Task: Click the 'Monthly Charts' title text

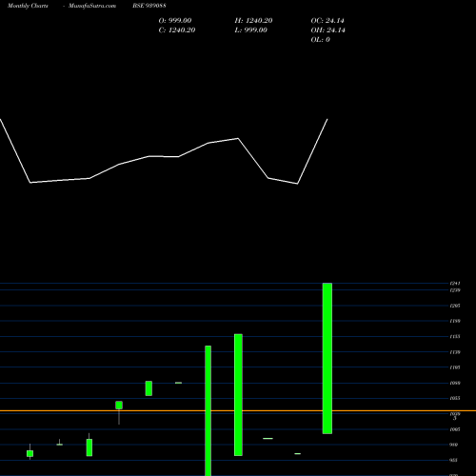Action: 28,6
